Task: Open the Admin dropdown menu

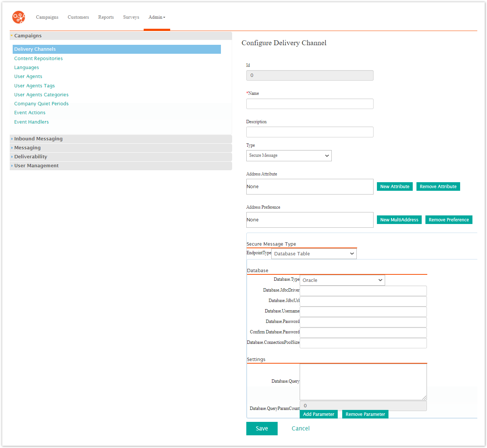Action: tap(157, 17)
